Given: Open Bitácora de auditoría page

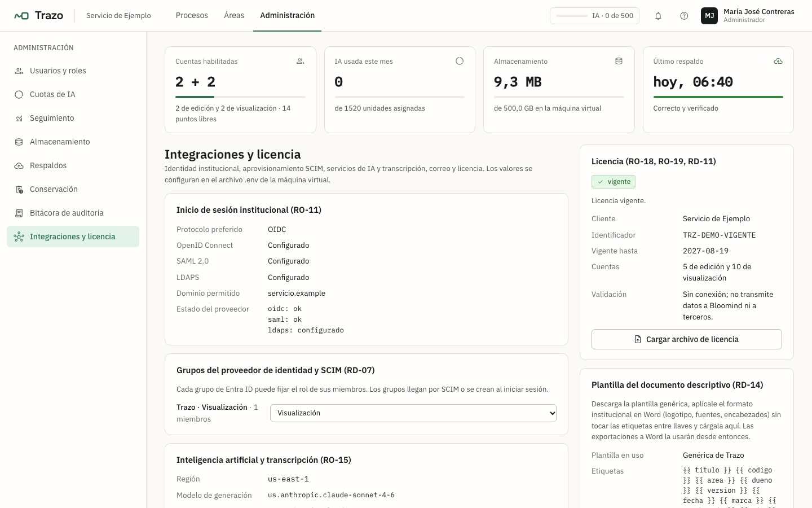Looking at the screenshot, I should pyautogui.click(x=73, y=213).
